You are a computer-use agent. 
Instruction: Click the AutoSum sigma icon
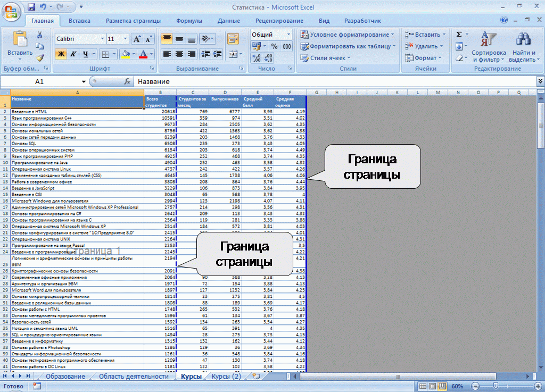[459, 35]
